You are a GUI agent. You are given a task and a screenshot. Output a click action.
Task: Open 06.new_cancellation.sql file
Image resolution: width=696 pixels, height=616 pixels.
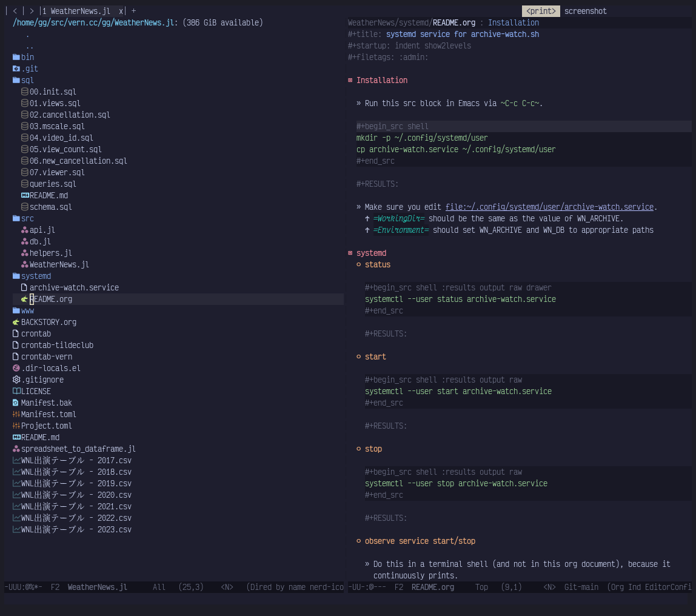[78, 161]
